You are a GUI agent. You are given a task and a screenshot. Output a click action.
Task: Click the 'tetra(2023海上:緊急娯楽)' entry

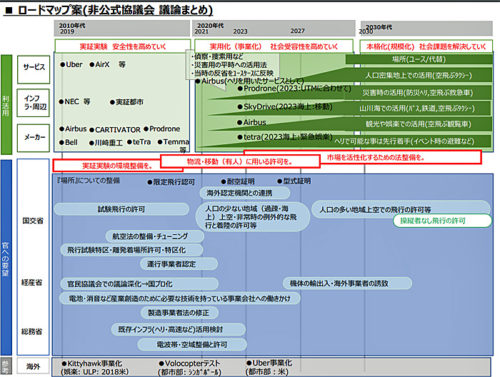tap(285, 137)
